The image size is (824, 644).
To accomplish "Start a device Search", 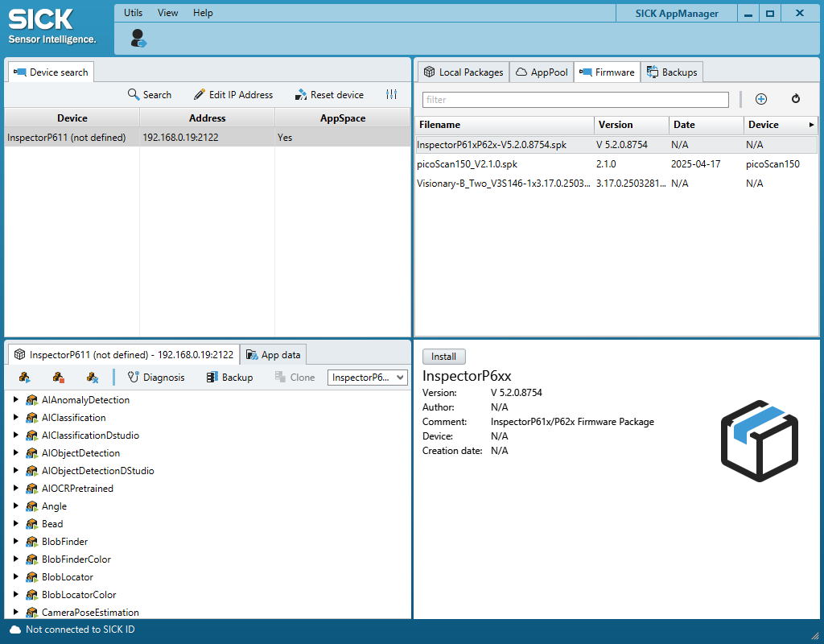I will (150, 94).
